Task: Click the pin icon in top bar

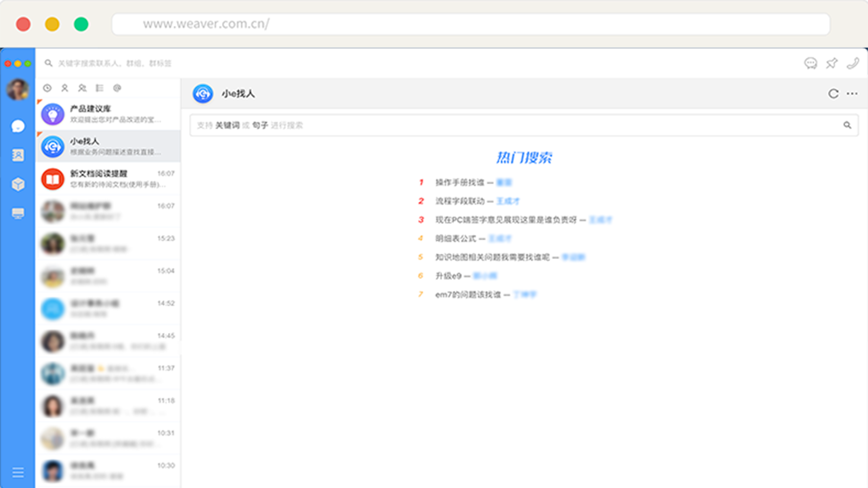Action: point(832,63)
